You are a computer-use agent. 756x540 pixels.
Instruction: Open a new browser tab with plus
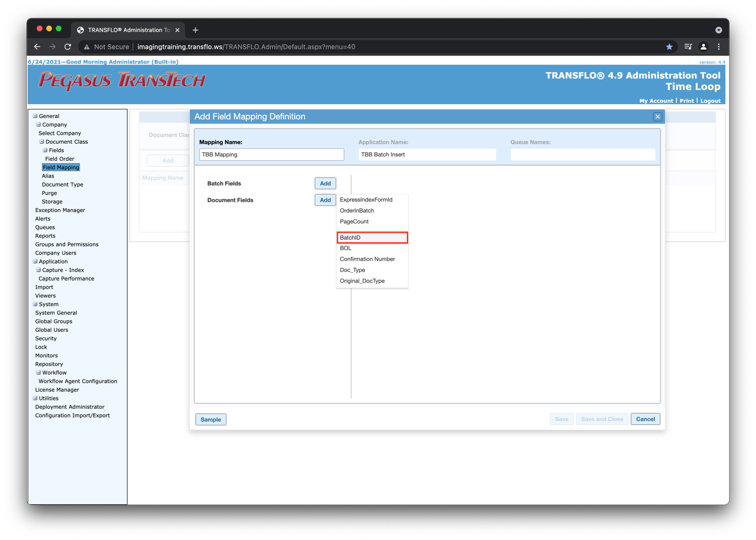pyautogui.click(x=195, y=30)
